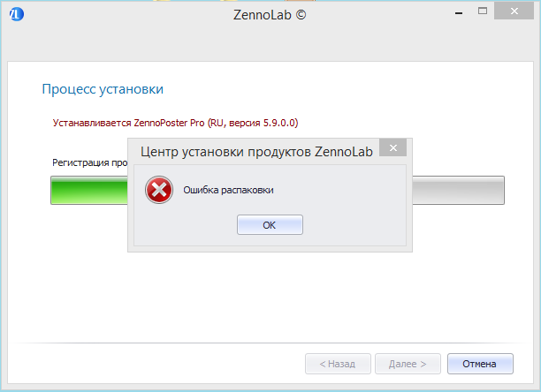Close the ZennoLab error dialog
This screenshot has height=392, width=541.
(393, 147)
